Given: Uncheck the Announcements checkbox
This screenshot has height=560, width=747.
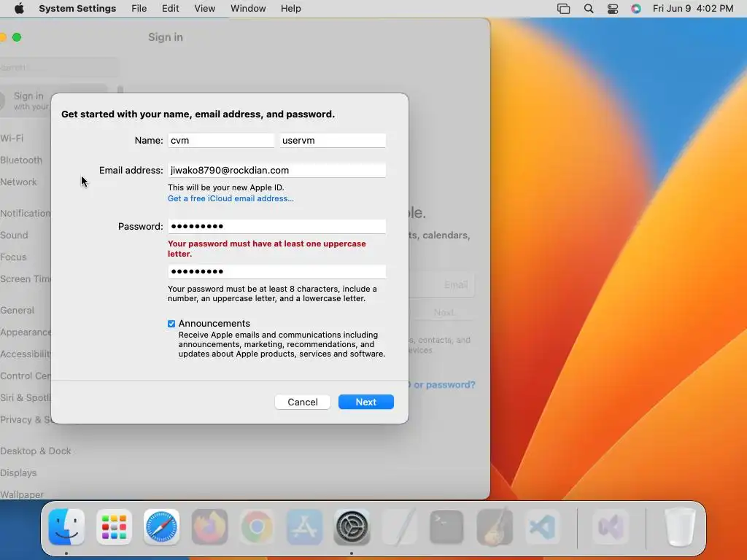Looking at the screenshot, I should pyautogui.click(x=171, y=324).
